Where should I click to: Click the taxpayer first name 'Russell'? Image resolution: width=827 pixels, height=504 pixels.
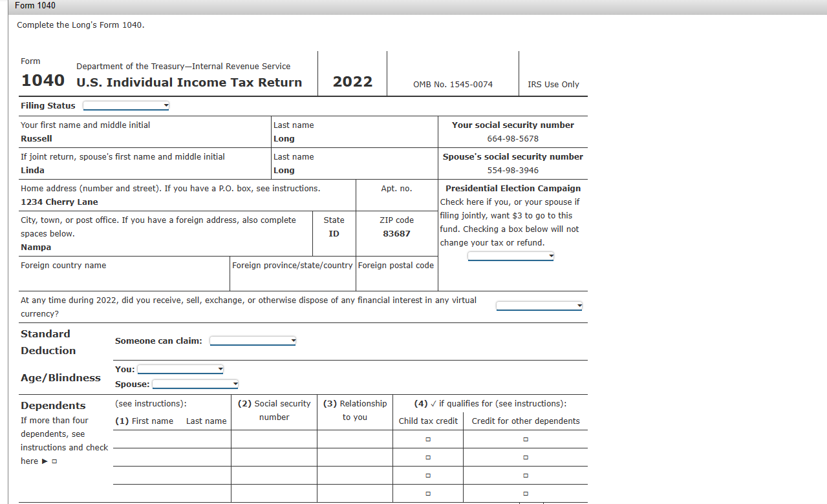click(x=36, y=139)
